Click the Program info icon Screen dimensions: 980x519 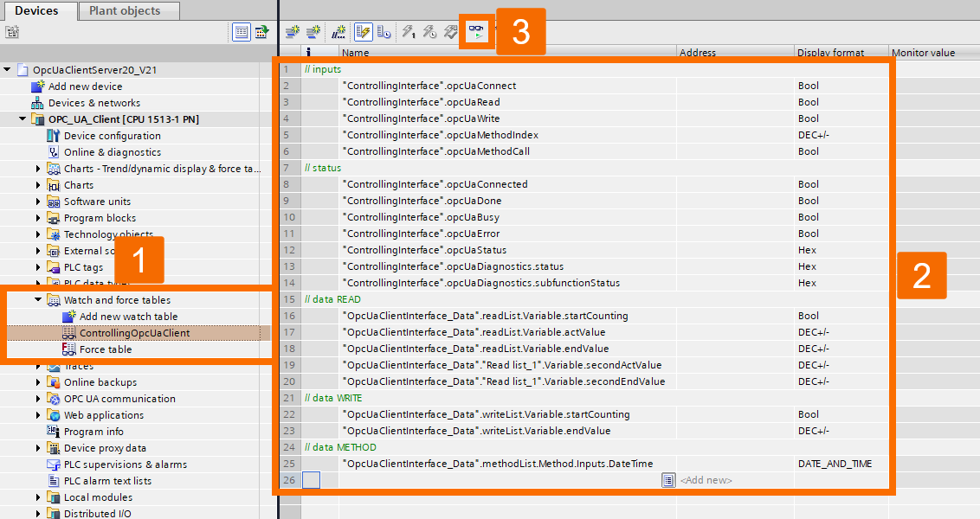point(54,432)
